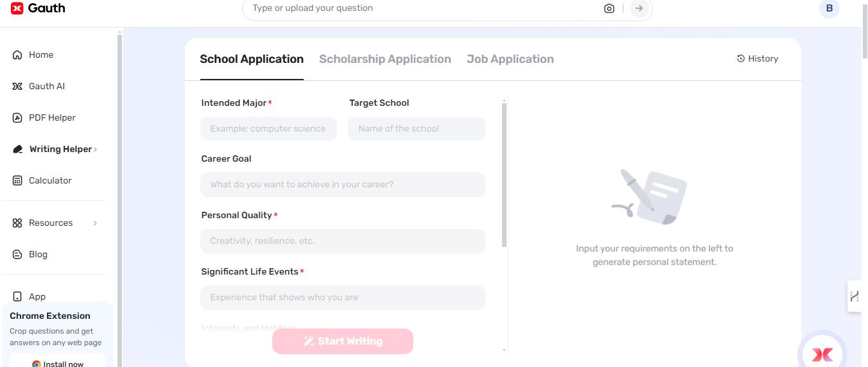The height and width of the screenshot is (367, 868).
Task: Click the Gauth logo icon
Action: click(x=17, y=8)
